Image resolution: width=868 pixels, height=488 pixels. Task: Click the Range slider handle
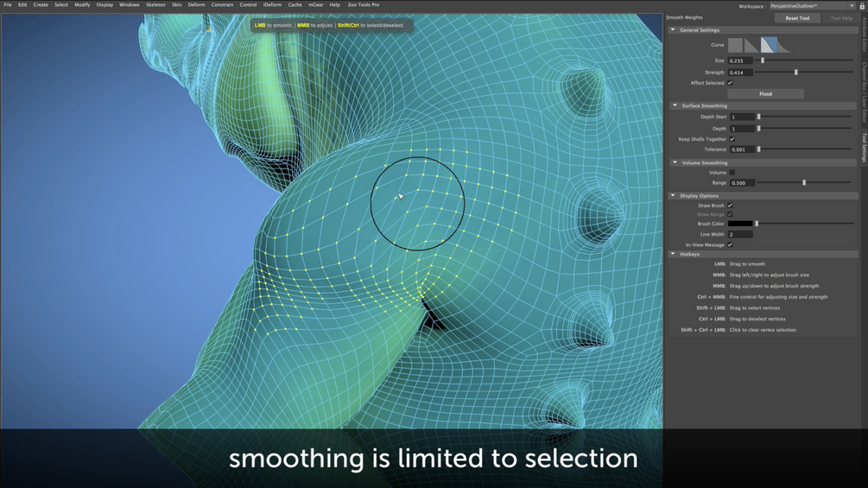804,182
